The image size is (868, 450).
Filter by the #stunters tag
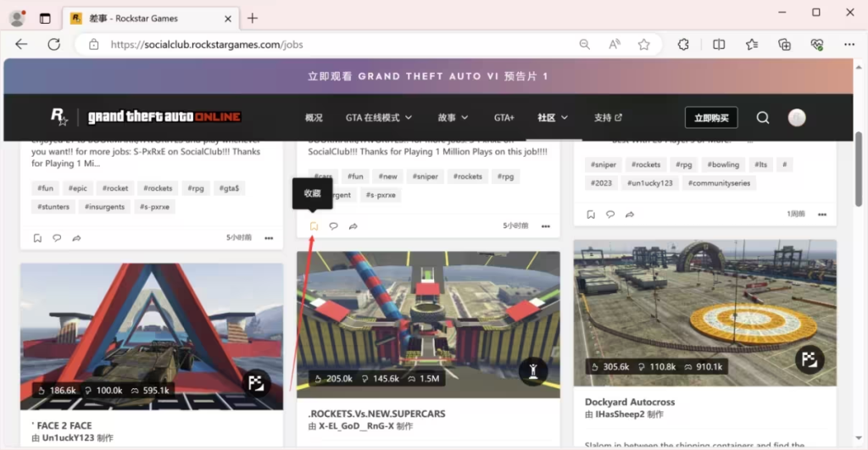[x=53, y=207]
